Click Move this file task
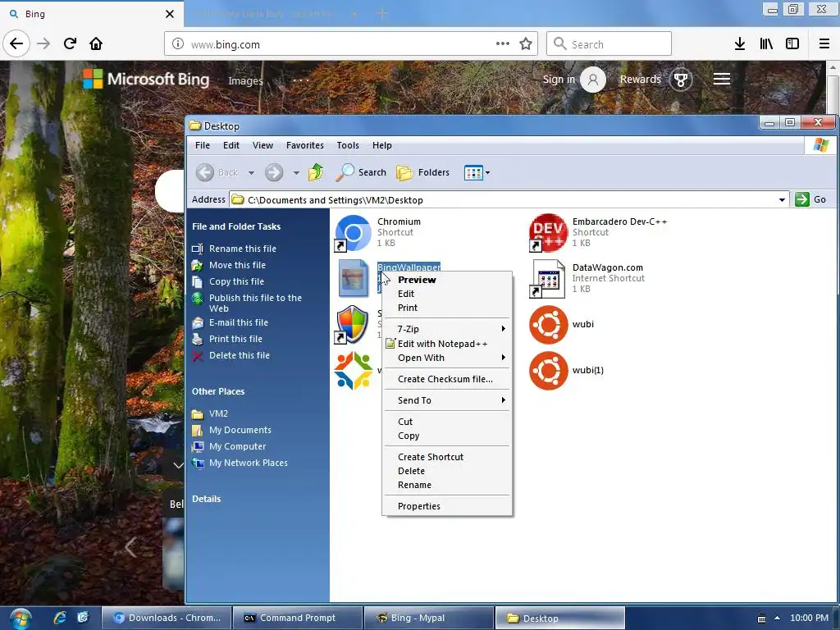 click(237, 265)
